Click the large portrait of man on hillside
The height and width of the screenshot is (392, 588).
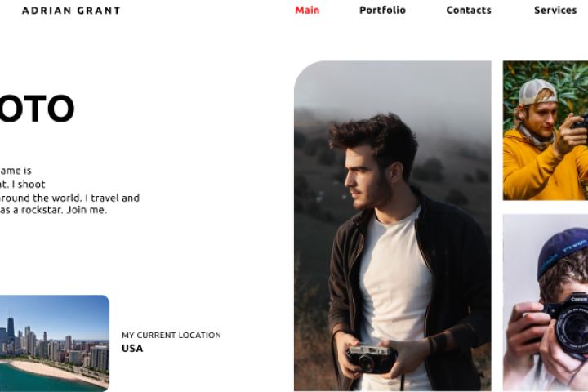point(393,226)
